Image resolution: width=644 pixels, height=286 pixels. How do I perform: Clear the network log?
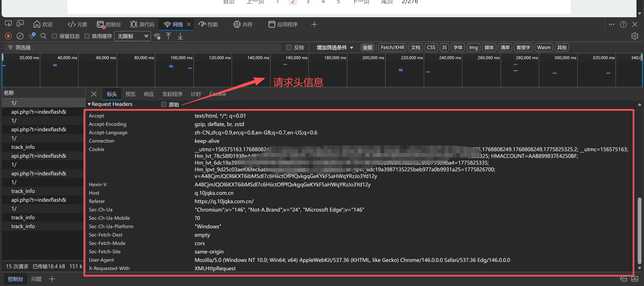click(x=20, y=36)
